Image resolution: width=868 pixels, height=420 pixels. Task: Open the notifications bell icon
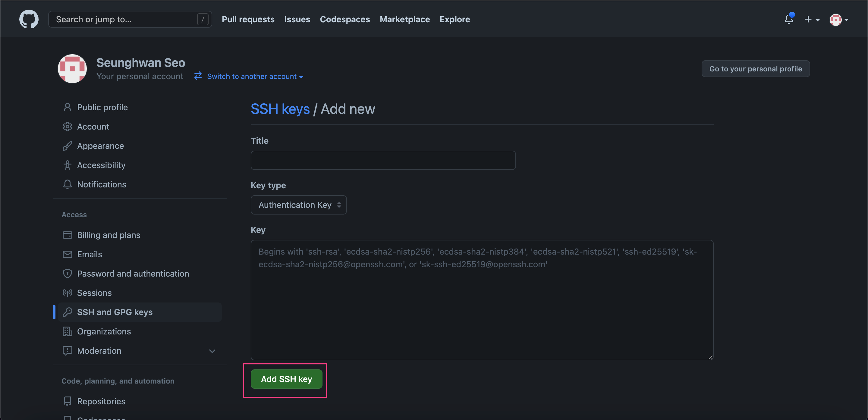point(788,19)
